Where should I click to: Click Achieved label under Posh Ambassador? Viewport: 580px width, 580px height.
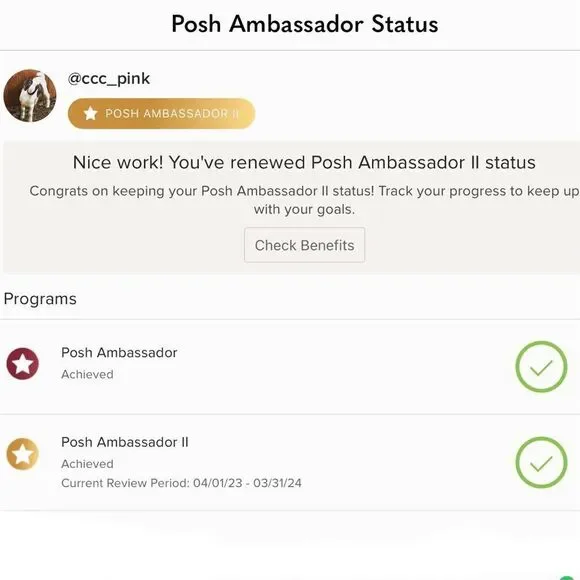point(87,374)
